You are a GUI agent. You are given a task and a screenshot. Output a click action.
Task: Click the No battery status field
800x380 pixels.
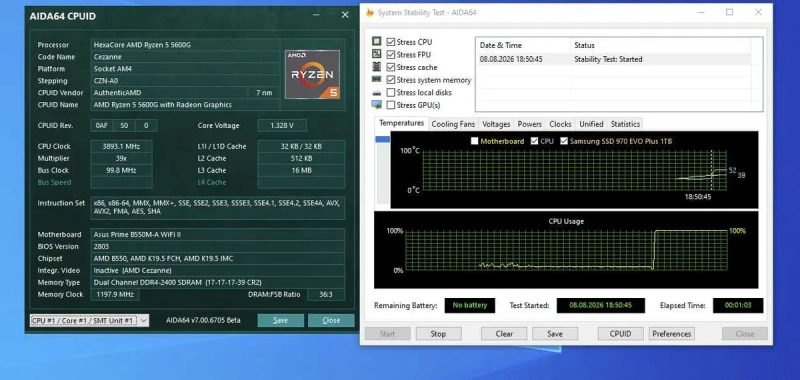pos(469,306)
